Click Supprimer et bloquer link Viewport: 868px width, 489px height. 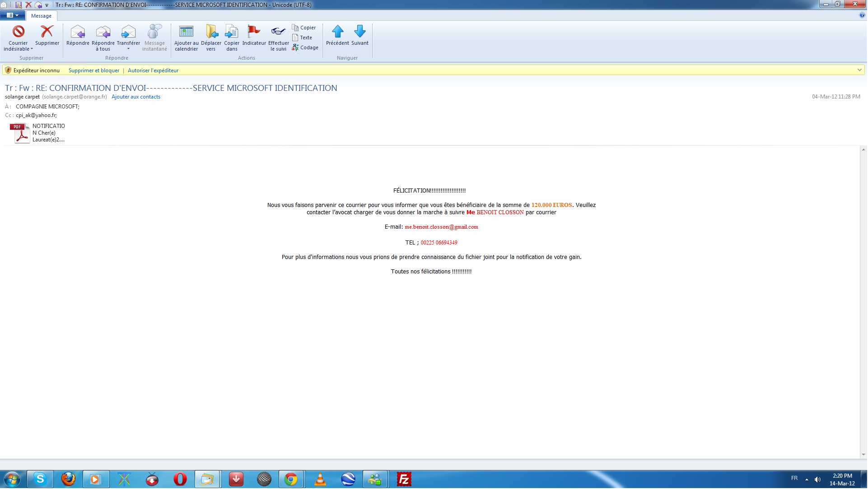[94, 71]
